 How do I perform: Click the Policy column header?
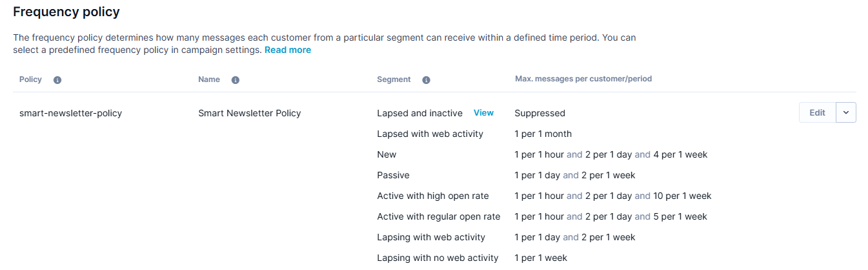tap(30, 79)
